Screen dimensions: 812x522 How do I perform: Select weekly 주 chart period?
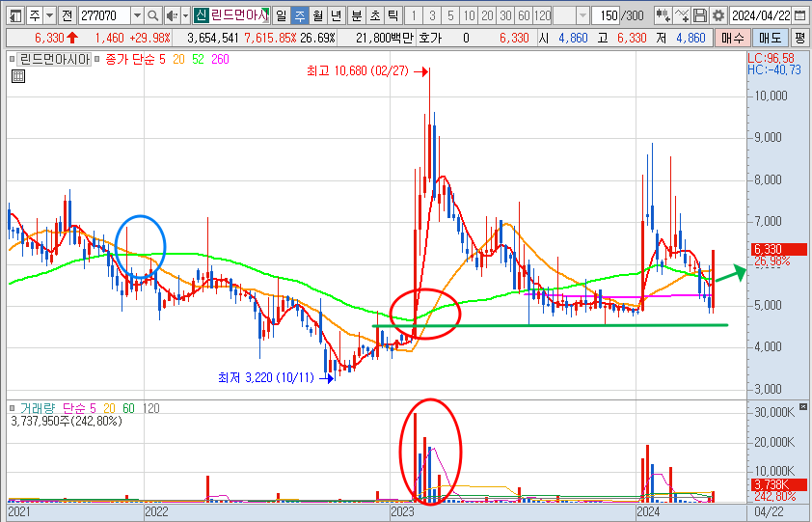(299, 15)
